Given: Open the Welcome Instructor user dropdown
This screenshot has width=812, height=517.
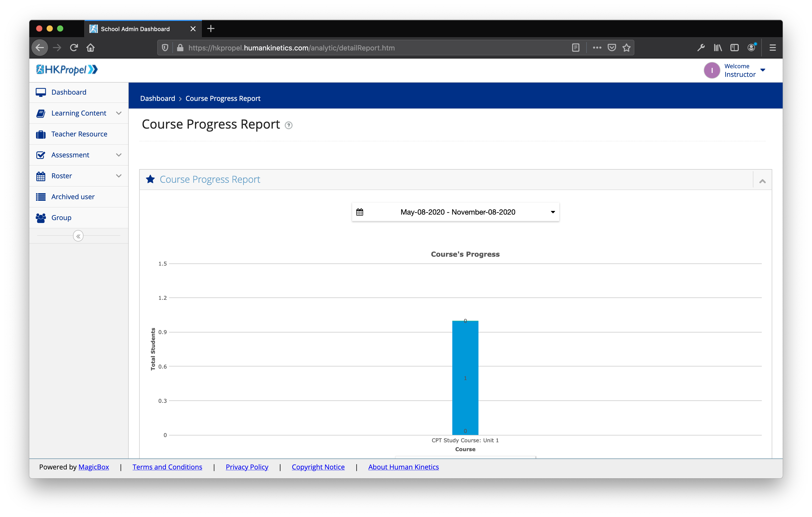Looking at the screenshot, I should 763,70.
